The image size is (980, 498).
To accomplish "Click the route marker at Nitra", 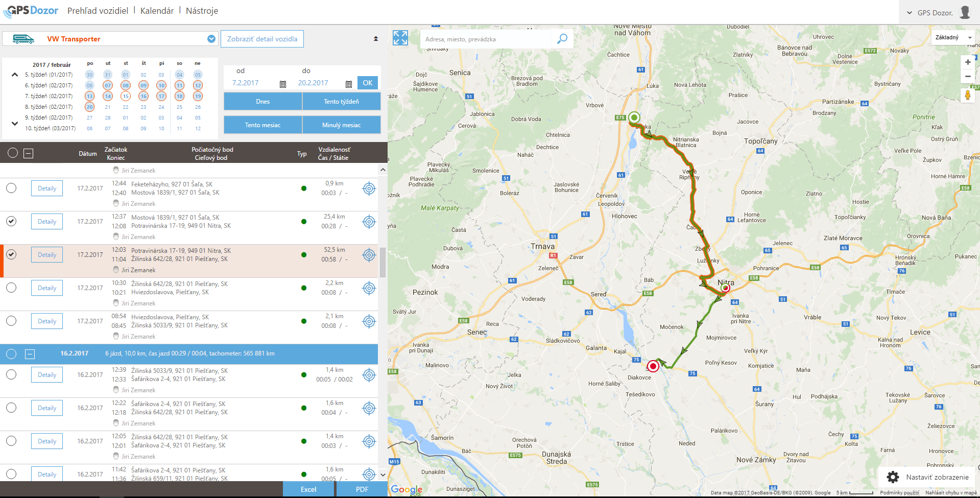I will 725,288.
